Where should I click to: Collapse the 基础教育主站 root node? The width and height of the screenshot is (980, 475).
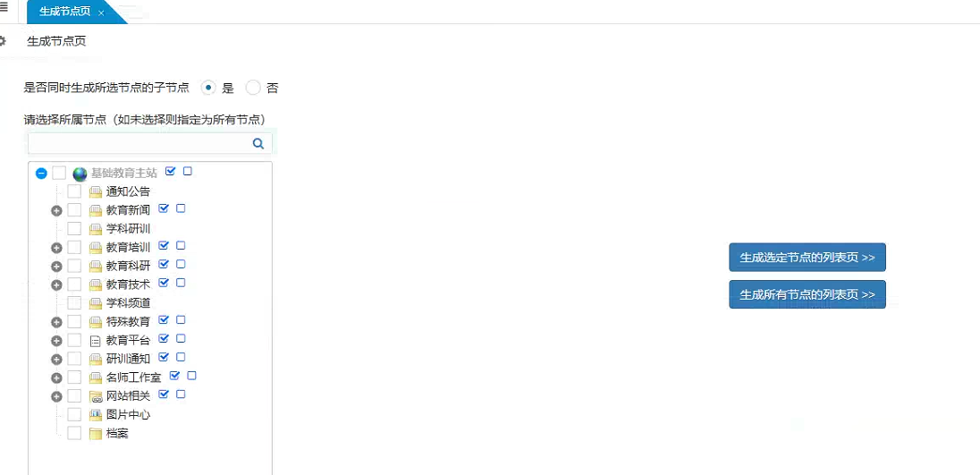click(x=41, y=174)
